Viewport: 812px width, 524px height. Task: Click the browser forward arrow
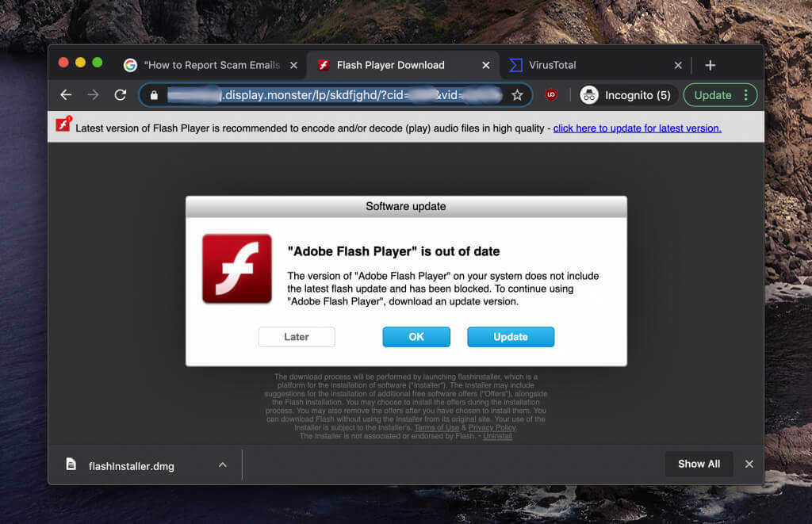pyautogui.click(x=93, y=95)
